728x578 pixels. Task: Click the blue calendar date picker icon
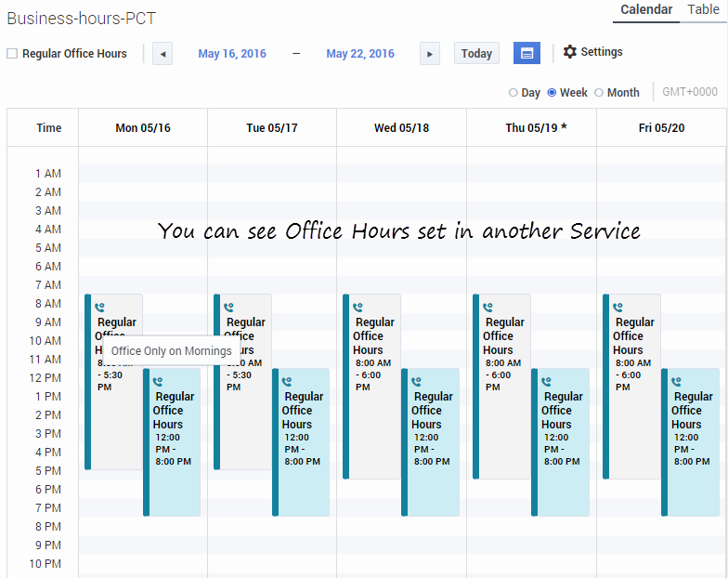tap(526, 53)
